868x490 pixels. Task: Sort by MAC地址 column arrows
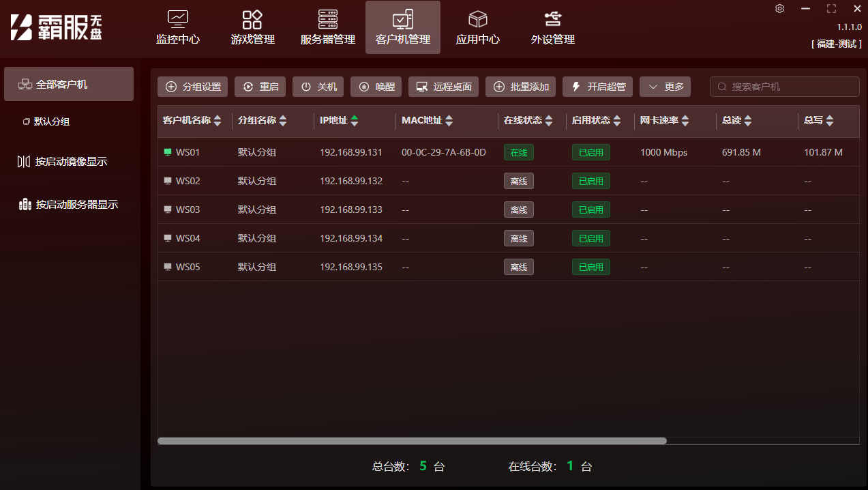click(449, 121)
